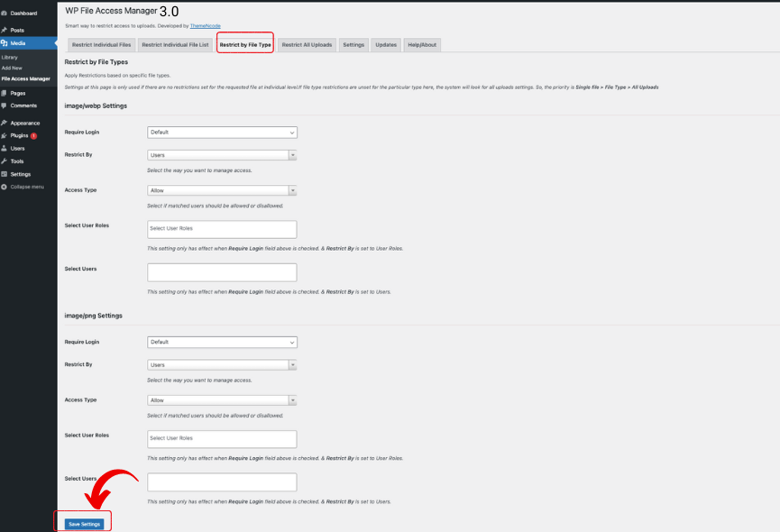Open webp Restrict By Users dropdown
Image resolution: width=780 pixels, height=532 pixels.
[223, 155]
